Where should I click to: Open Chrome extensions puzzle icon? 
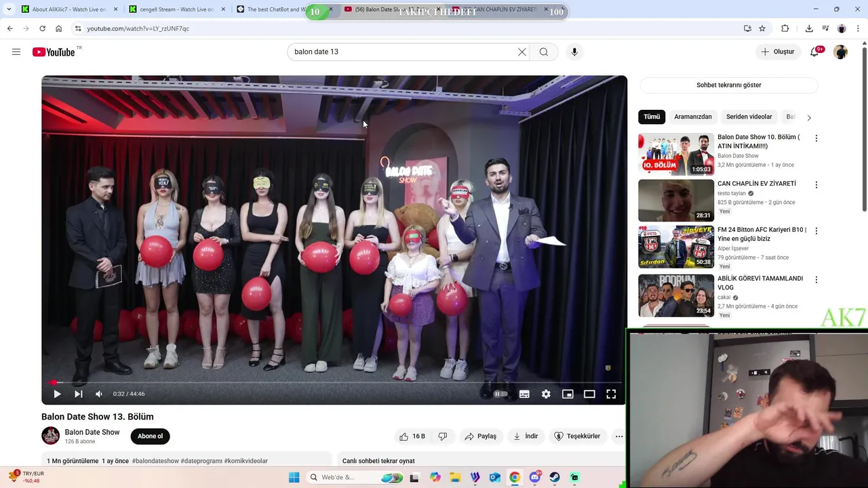[x=785, y=28]
